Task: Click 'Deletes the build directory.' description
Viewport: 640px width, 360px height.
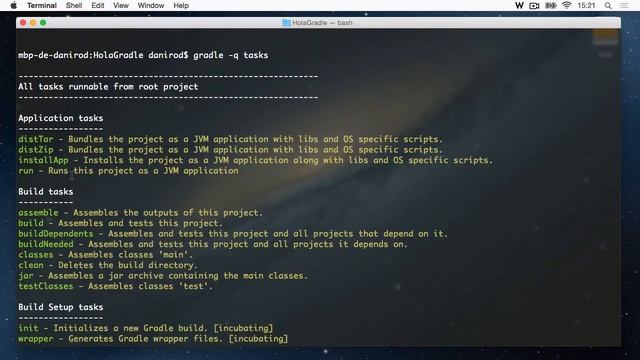Action: 128,265
